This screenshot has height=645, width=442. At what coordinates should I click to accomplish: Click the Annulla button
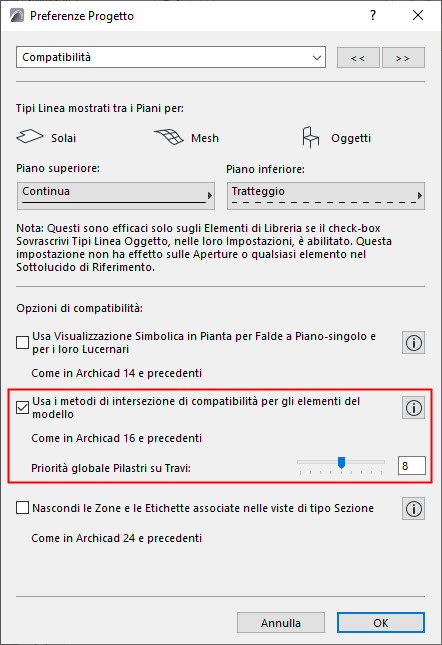click(x=281, y=623)
